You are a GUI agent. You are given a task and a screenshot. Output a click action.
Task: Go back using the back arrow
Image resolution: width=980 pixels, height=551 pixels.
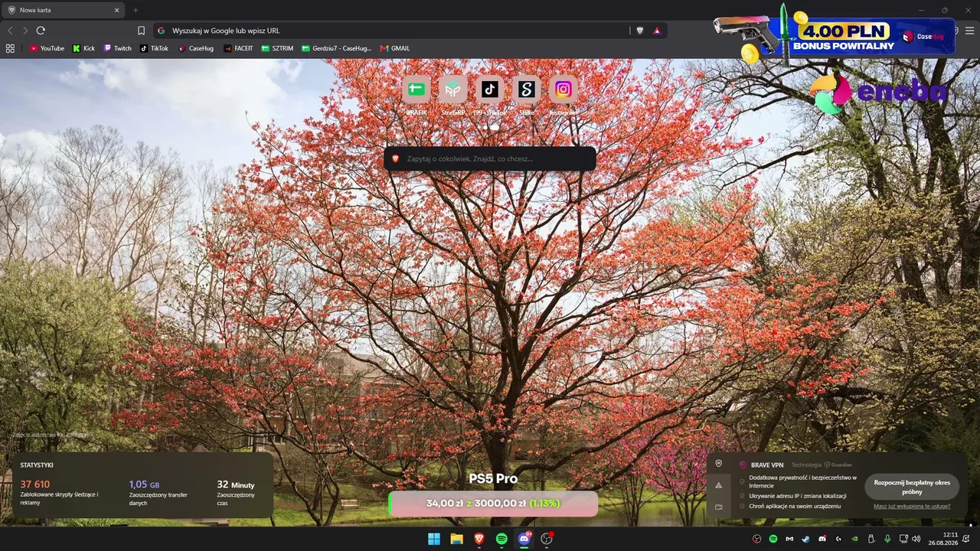point(10,31)
